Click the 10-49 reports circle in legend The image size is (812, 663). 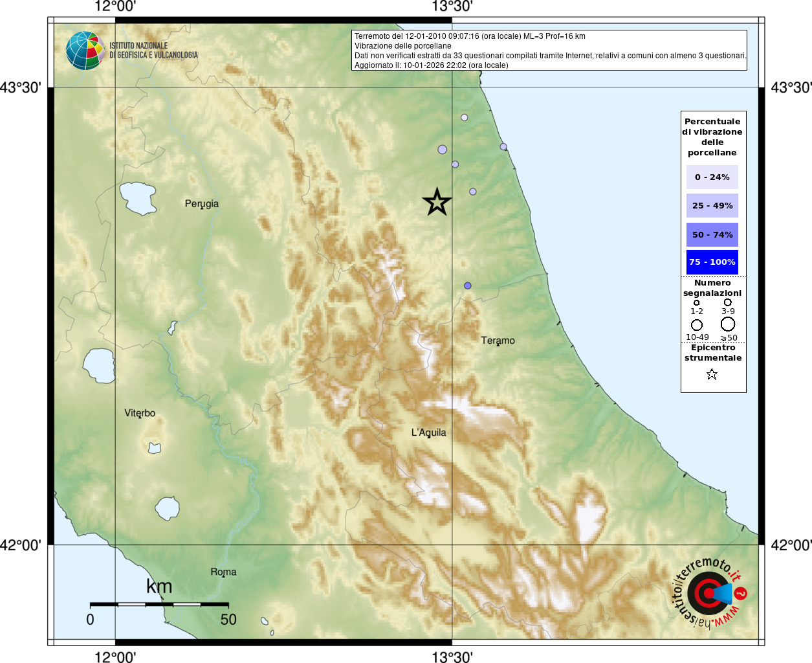click(x=697, y=324)
